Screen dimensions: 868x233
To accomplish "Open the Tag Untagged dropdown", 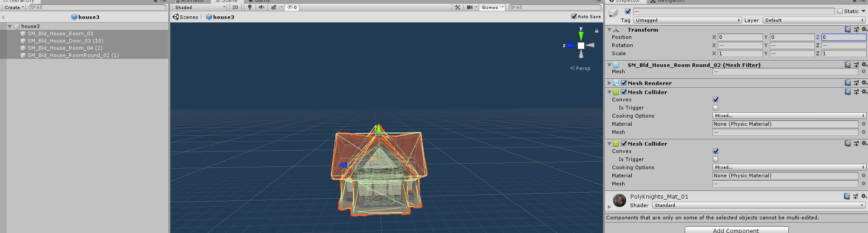I will click(687, 20).
